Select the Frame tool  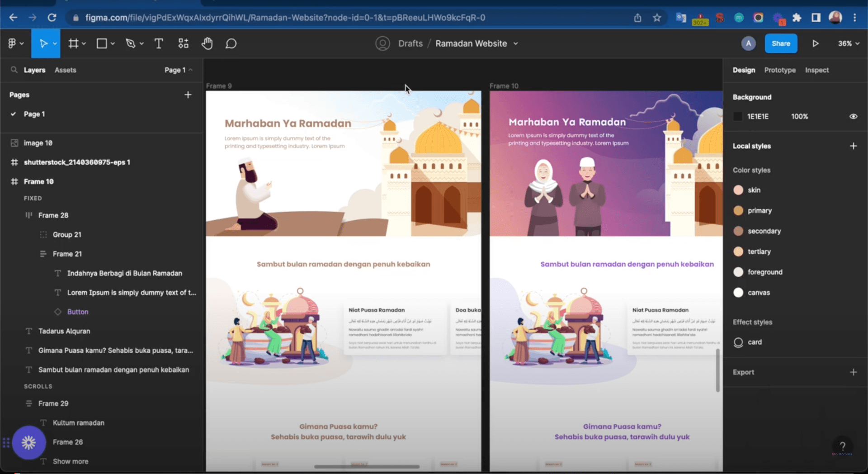click(73, 43)
